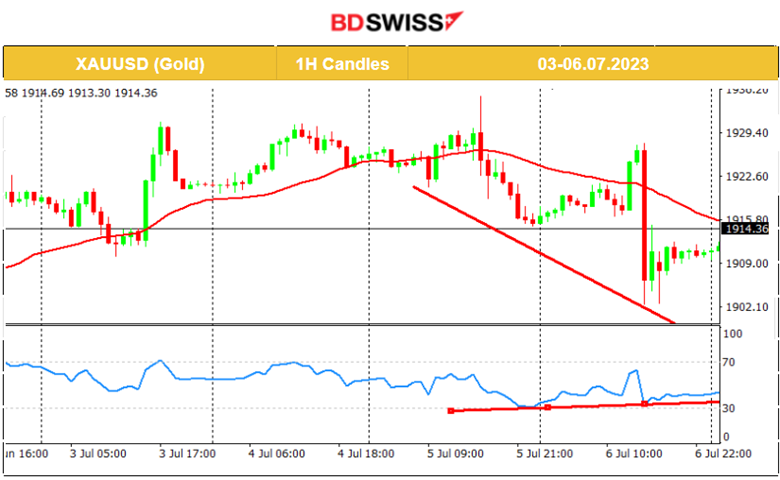Click the OHLC values text 1913.30 1914.36
780x480 pixels.
click(x=112, y=93)
